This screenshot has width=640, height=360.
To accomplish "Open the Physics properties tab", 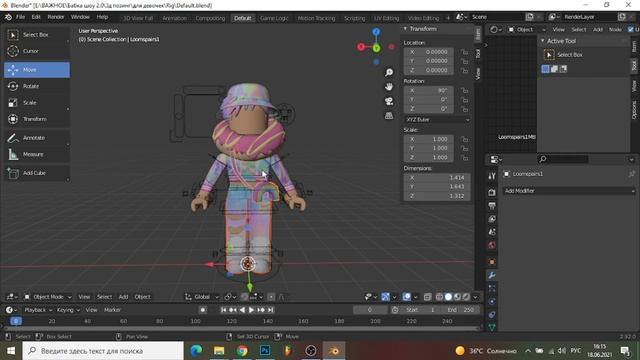I will [x=492, y=302].
